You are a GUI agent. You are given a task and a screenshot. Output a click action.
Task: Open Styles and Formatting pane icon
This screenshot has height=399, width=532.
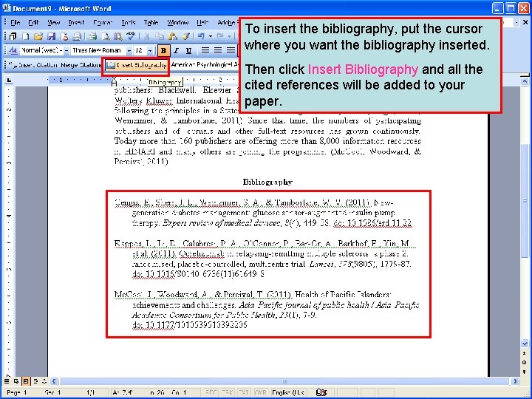pyautogui.click(x=13, y=50)
